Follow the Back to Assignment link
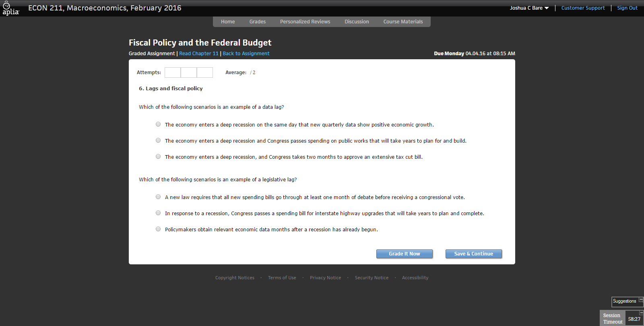 pos(246,54)
